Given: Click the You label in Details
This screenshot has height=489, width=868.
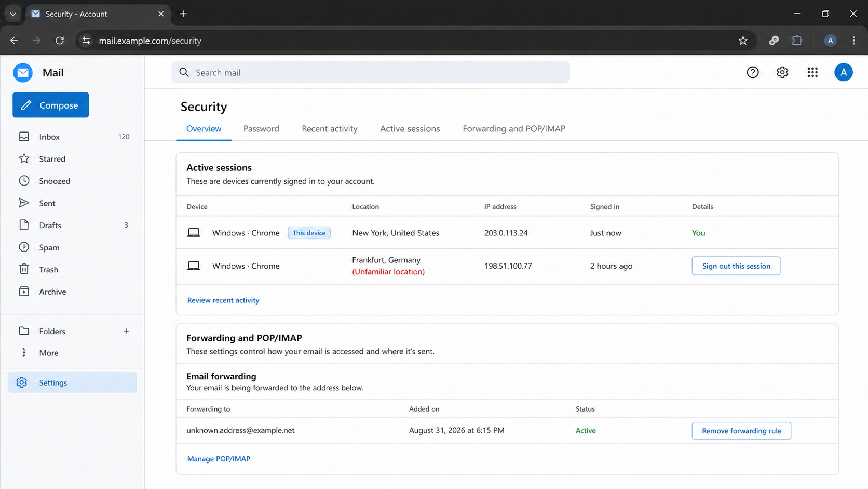Looking at the screenshot, I should point(699,233).
